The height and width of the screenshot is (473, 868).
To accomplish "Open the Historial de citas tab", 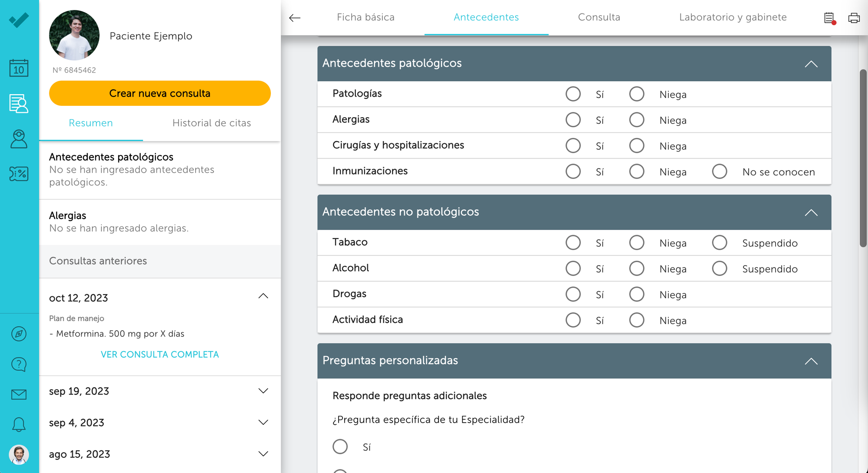I will (211, 123).
